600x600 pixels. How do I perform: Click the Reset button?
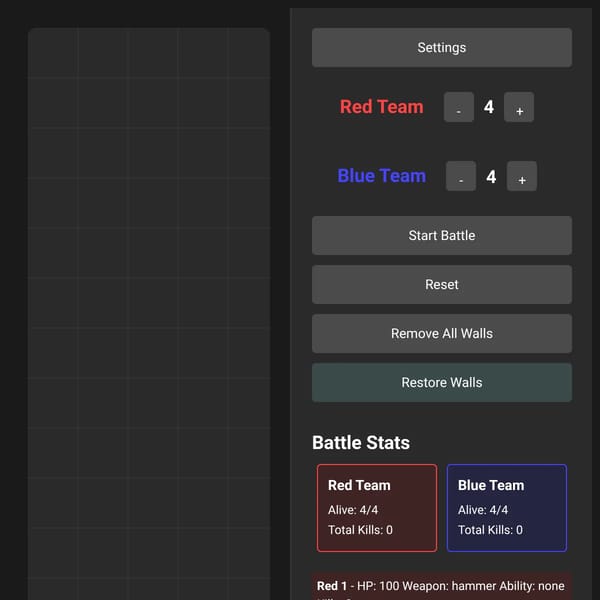tap(442, 285)
